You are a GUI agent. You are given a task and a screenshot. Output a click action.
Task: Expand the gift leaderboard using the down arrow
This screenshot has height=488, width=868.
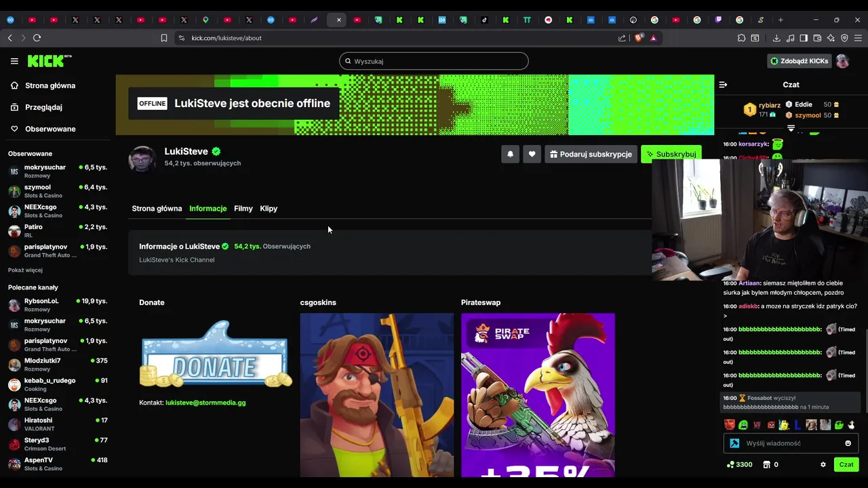791,128
